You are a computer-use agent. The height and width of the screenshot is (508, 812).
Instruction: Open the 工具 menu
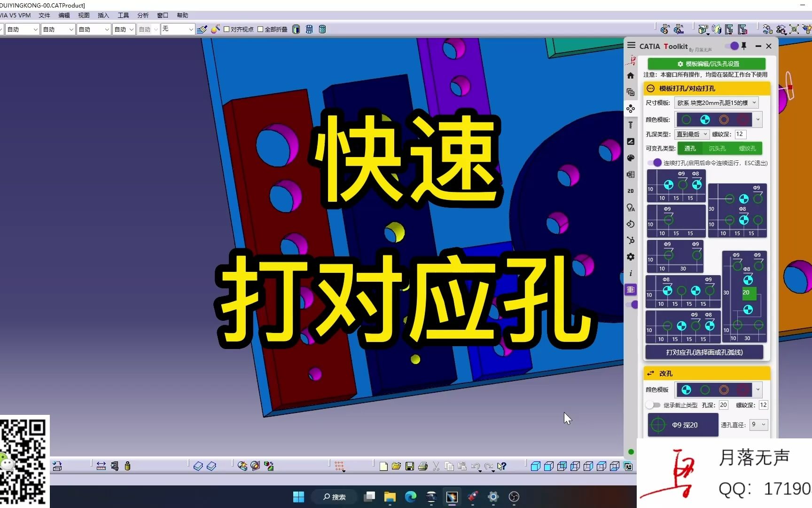pos(123,15)
